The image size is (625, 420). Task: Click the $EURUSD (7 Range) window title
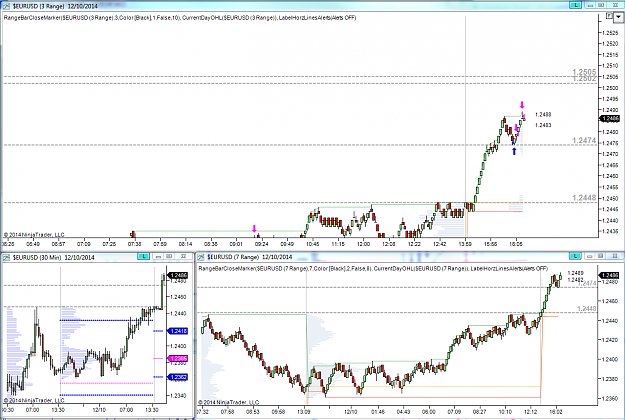[250, 257]
